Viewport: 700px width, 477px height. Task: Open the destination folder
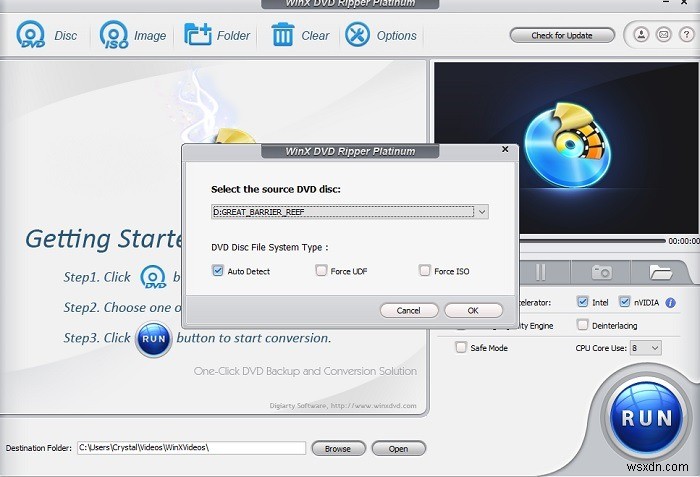[398, 448]
